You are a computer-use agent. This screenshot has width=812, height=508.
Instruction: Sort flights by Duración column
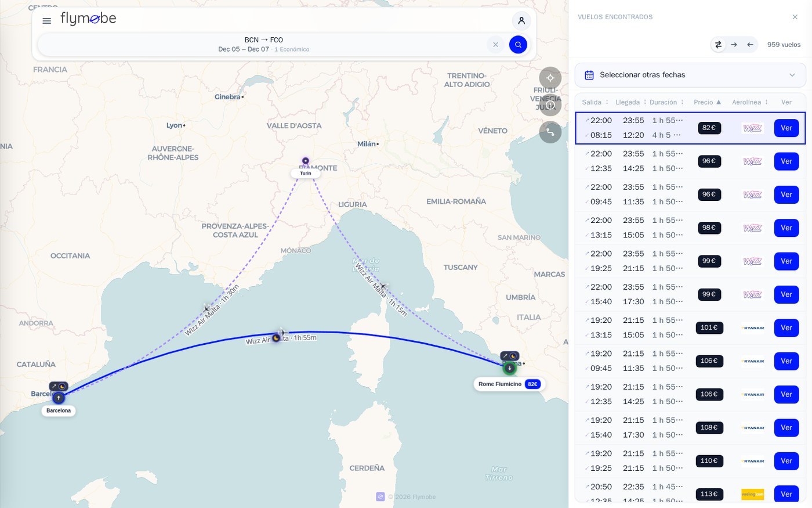coord(667,102)
